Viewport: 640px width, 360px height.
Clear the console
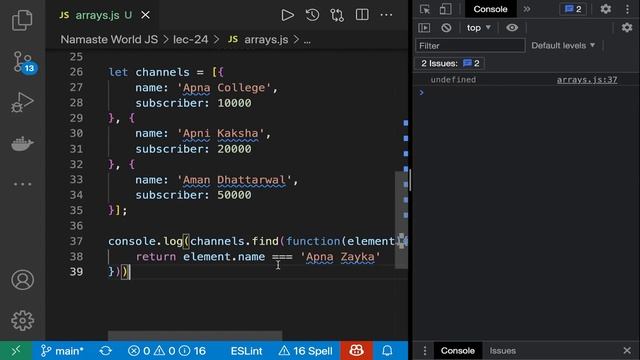[446, 28]
